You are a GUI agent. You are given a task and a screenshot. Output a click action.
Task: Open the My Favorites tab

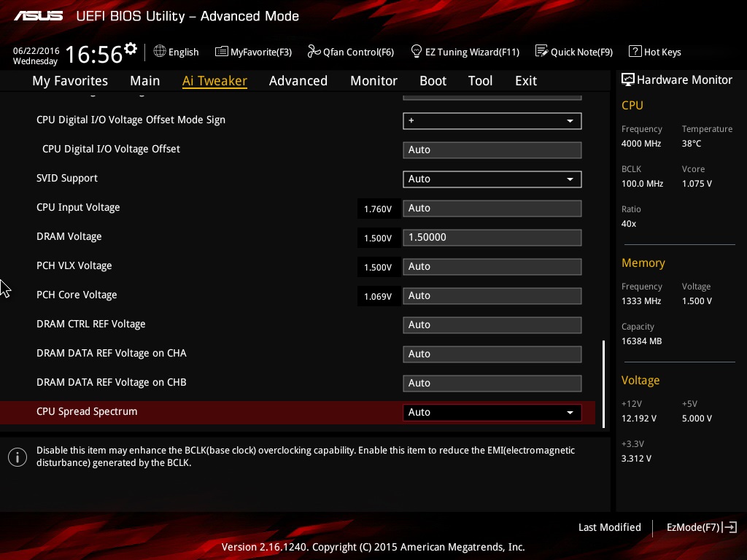pyautogui.click(x=70, y=81)
